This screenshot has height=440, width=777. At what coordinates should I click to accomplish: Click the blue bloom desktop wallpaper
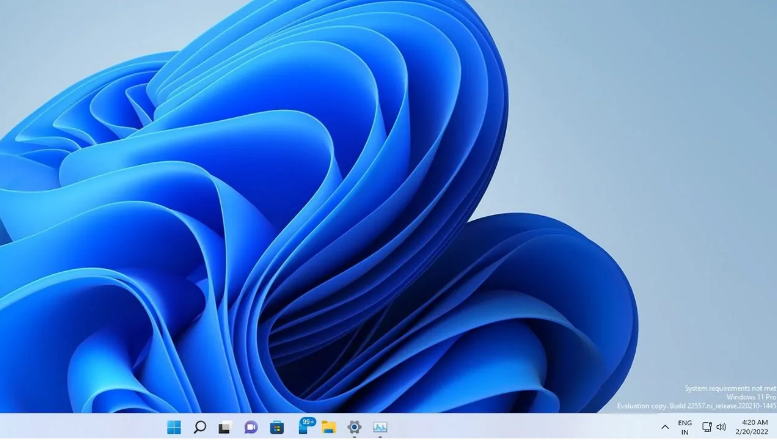(x=300, y=200)
